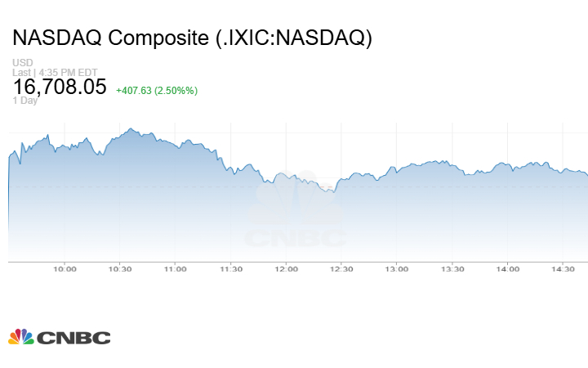Image resolution: width=588 pixels, height=368 pixels.
Task: Click the 11:30 time axis label
Action: (x=231, y=269)
